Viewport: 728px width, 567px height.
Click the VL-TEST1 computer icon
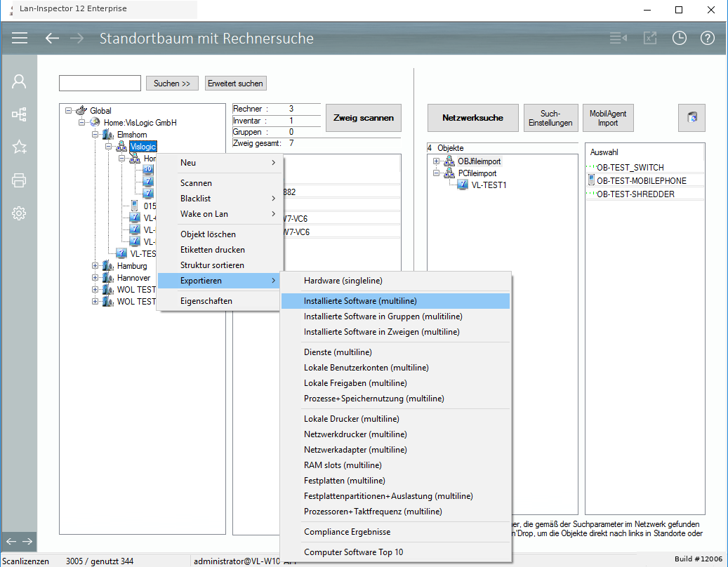(463, 185)
